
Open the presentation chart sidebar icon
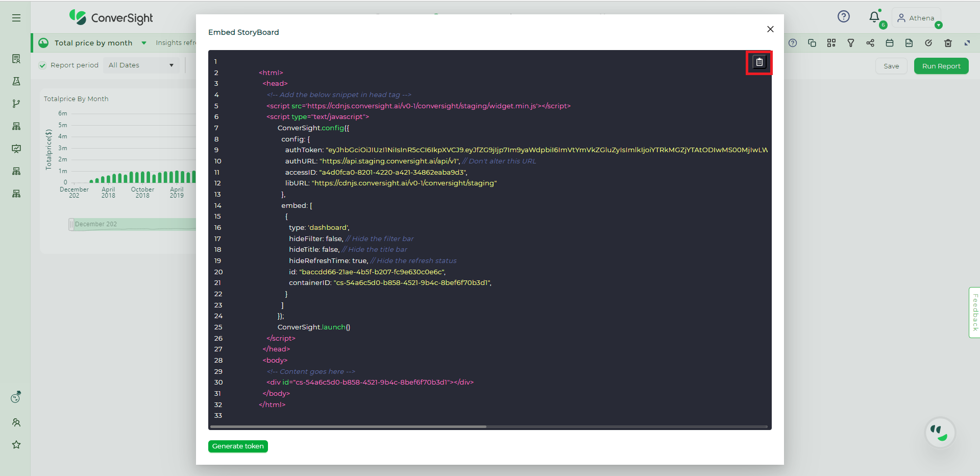point(16,149)
